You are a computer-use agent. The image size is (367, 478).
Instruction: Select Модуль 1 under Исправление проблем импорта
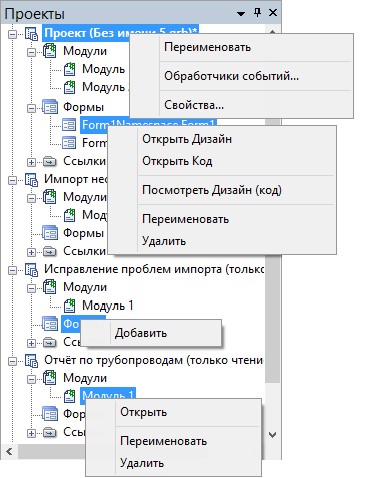108,306
